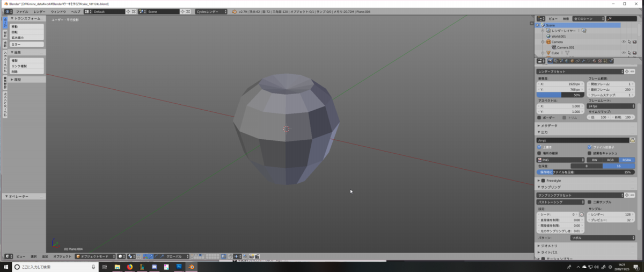Select BW color mode
This screenshot has width=644, height=272.
point(594,160)
